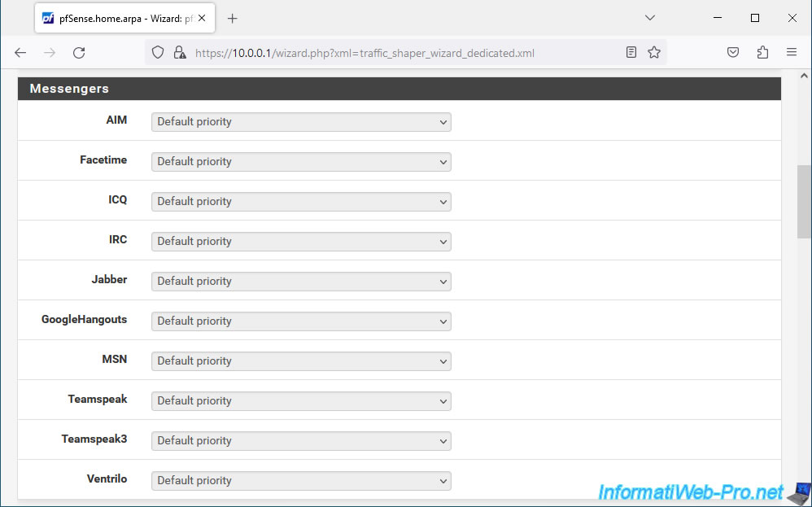Click the Messengers section header
812x507 pixels.
point(399,89)
